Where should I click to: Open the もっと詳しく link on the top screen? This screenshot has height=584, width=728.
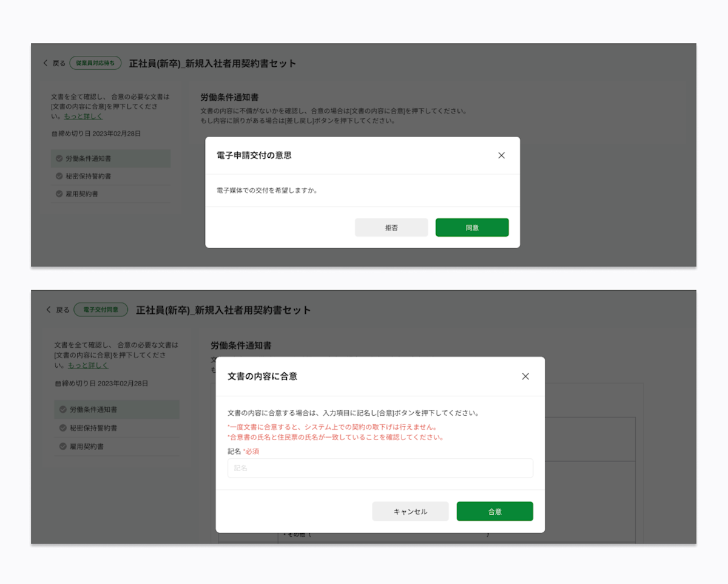tap(83, 116)
